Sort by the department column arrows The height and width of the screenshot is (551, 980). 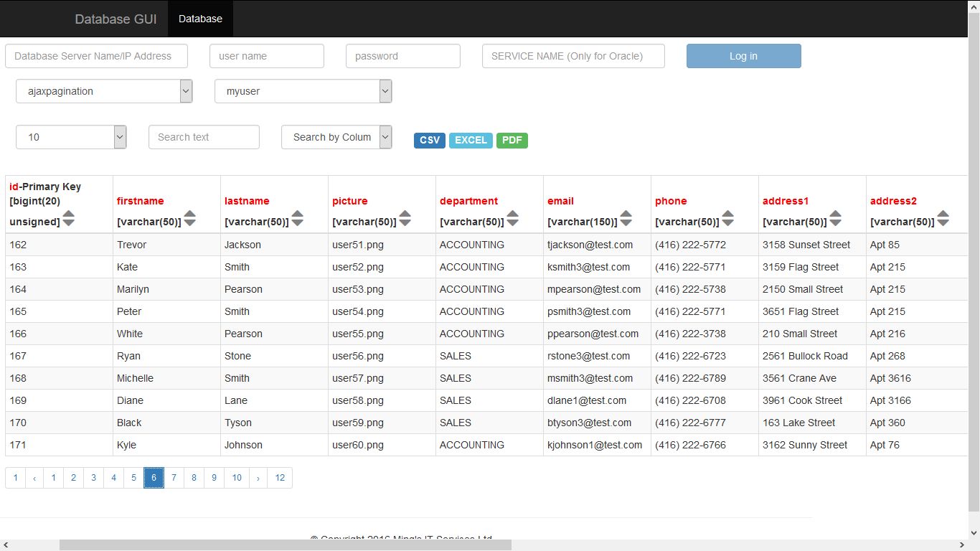[512, 219]
